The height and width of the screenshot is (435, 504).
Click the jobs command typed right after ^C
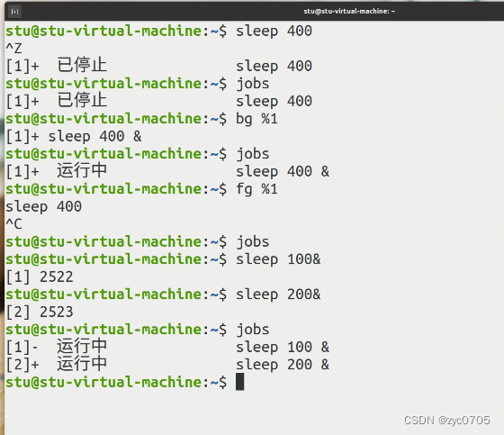point(253,241)
